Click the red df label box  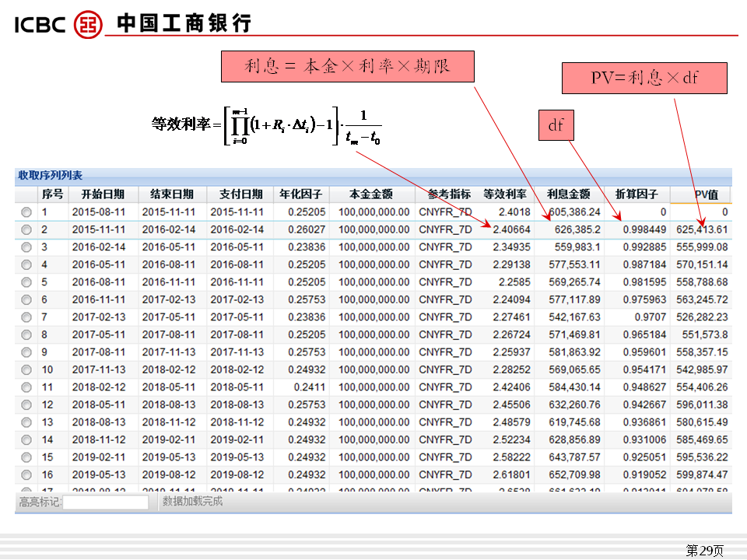click(556, 124)
